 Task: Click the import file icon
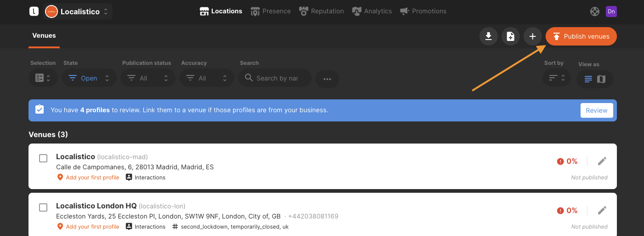click(x=511, y=36)
